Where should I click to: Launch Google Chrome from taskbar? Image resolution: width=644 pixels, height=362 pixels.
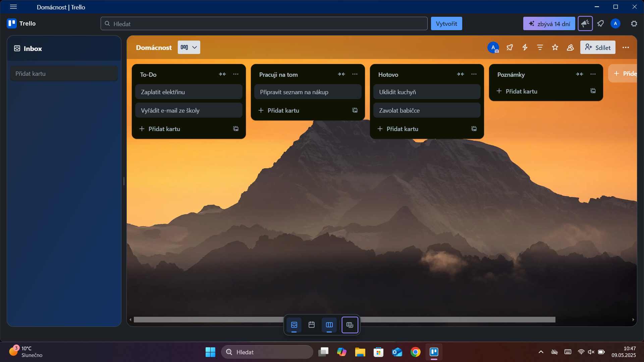click(x=416, y=352)
